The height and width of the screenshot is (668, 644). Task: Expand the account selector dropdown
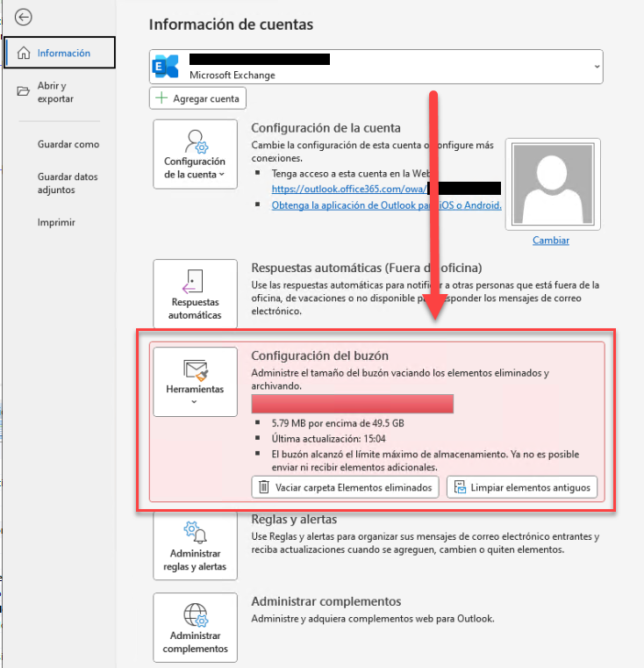pyautogui.click(x=597, y=67)
